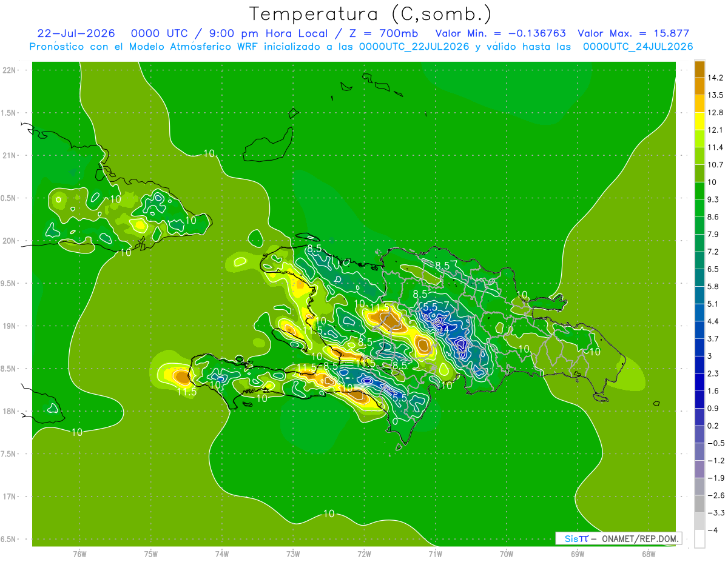Click the "69W" longitude axis label
This screenshot has height=562, width=728.
click(x=578, y=554)
